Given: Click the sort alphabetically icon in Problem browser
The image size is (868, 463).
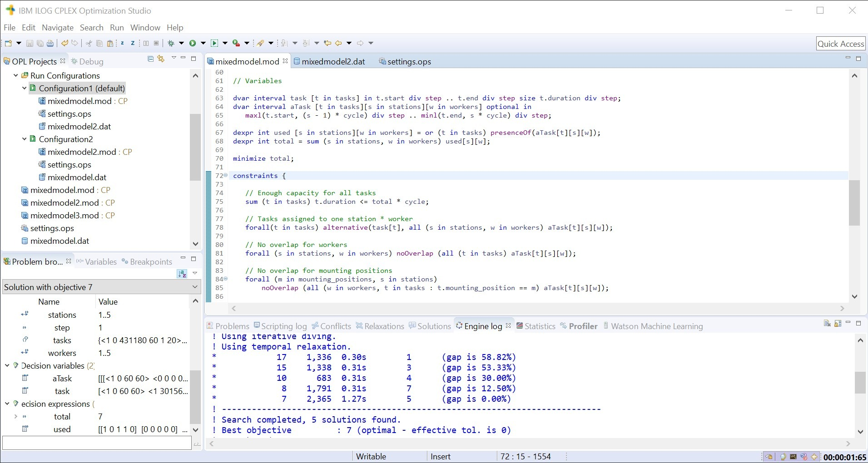Looking at the screenshot, I should tap(182, 273).
